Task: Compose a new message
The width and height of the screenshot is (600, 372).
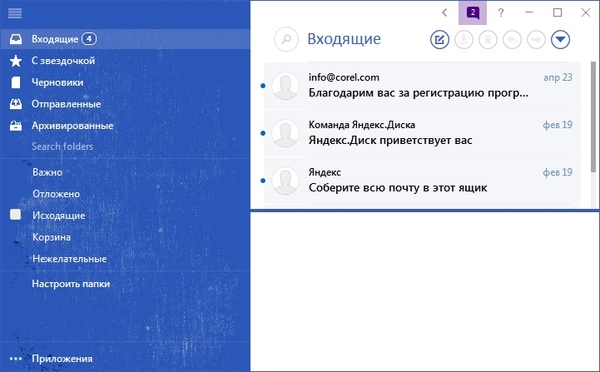Action: pyautogui.click(x=439, y=39)
